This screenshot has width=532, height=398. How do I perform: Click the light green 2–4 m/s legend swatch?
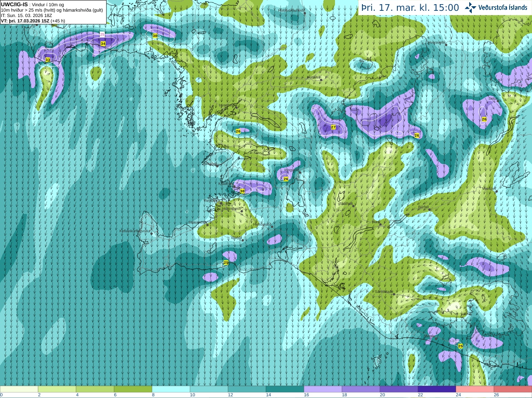(57, 389)
